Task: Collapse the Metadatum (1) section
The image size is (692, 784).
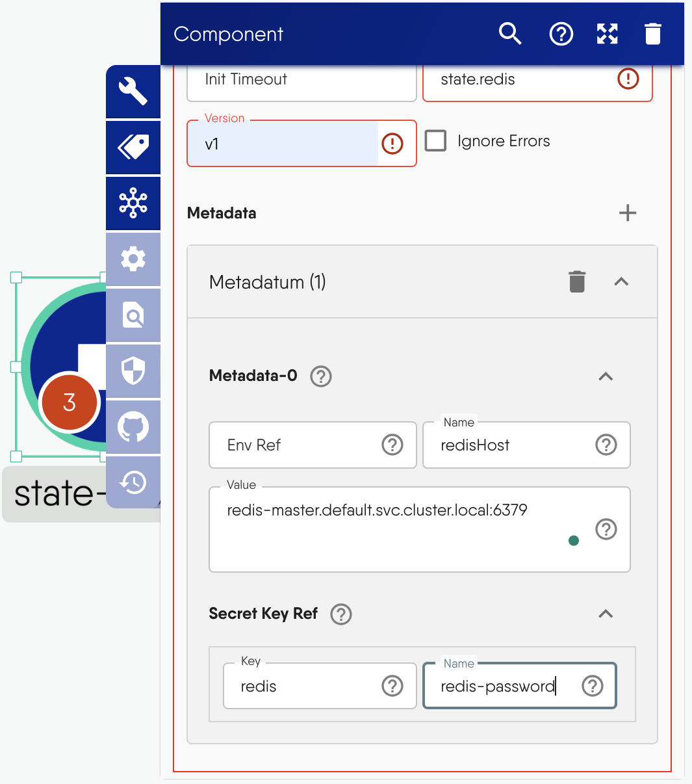Action: 621,281
